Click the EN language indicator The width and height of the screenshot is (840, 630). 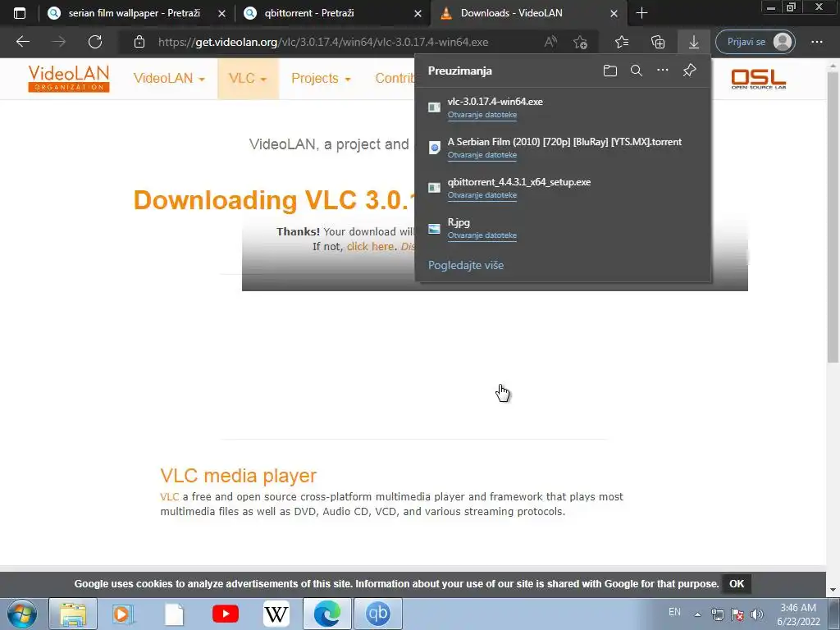(674, 612)
